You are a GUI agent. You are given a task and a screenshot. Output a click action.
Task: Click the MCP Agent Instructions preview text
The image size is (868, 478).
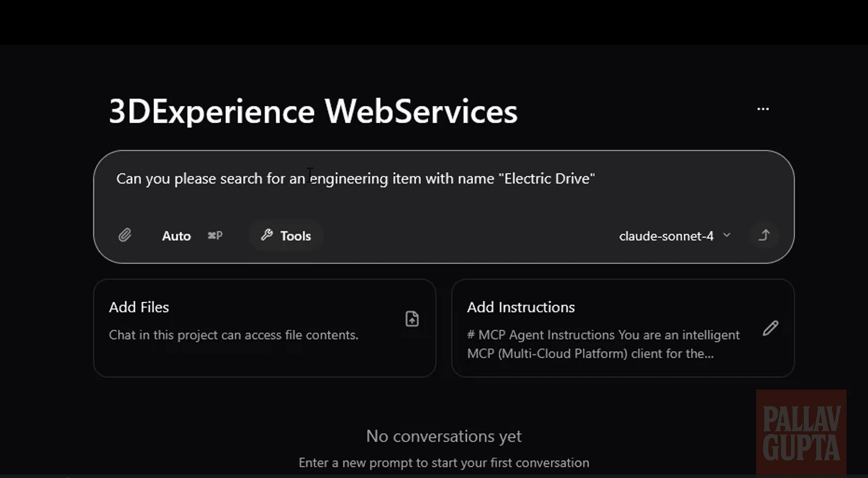[x=604, y=344]
